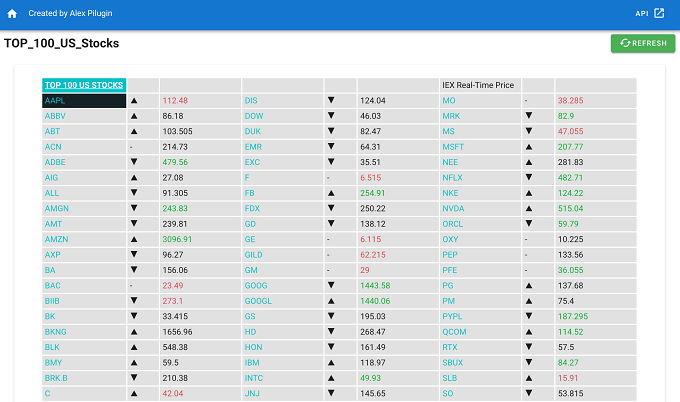Go to the home page icon
680x402 pixels.
pos(12,13)
